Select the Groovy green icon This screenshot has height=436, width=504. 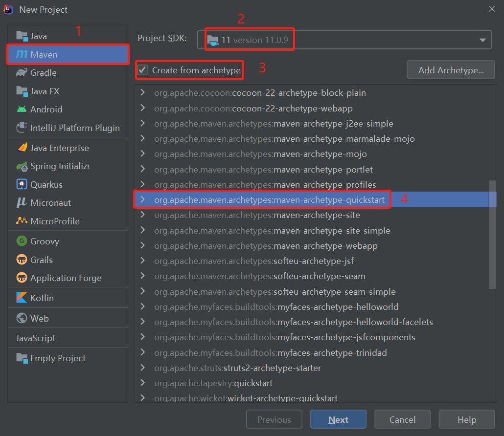click(x=22, y=241)
